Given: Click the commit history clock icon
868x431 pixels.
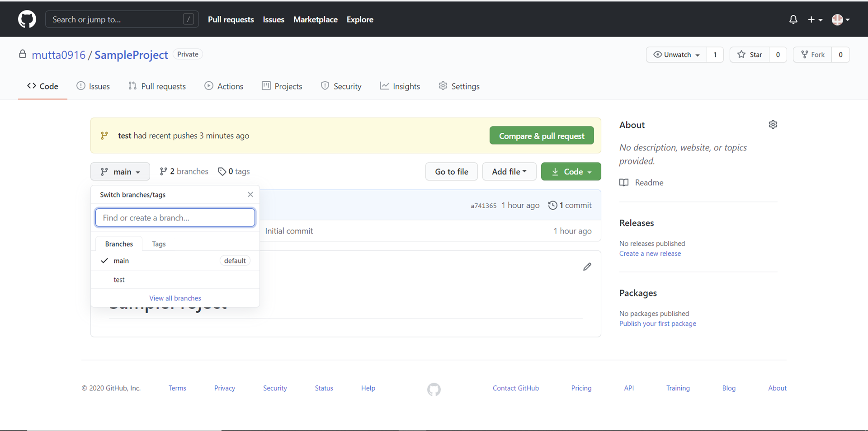Looking at the screenshot, I should point(552,205).
